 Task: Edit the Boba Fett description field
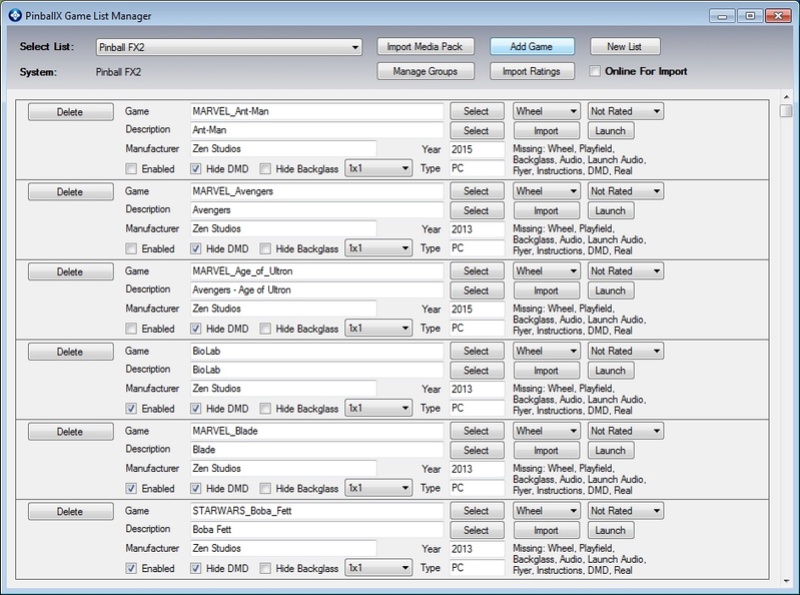pyautogui.click(x=317, y=530)
